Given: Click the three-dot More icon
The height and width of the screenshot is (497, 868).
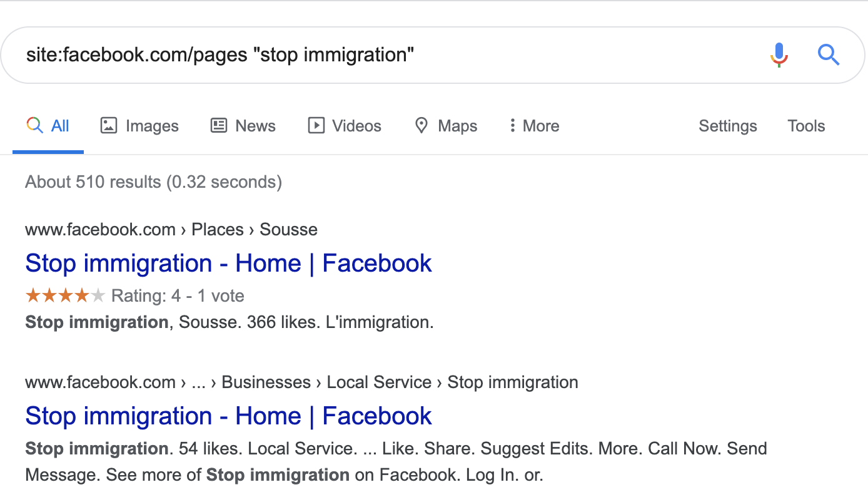Looking at the screenshot, I should (512, 126).
